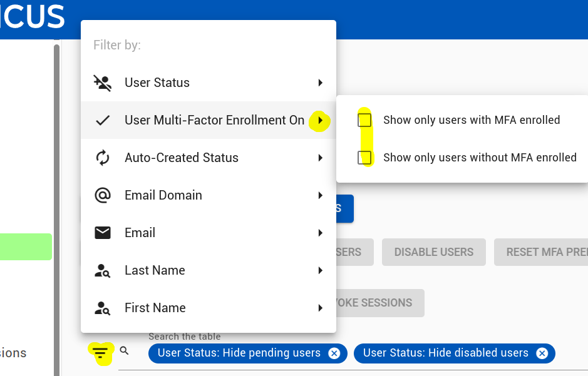Remove the Hide pending users chip
This screenshot has height=376, width=588.
[334, 353]
